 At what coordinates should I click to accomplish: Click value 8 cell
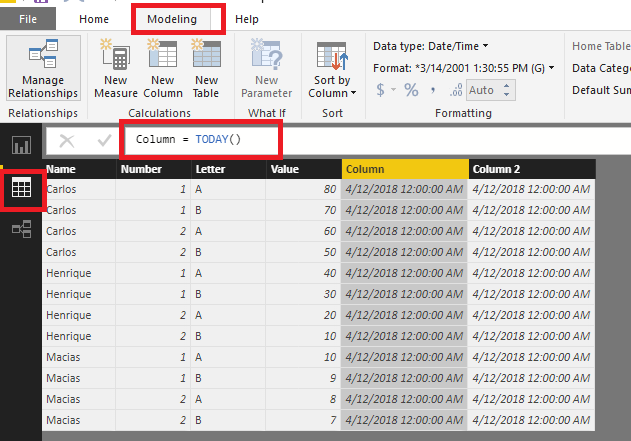[303, 399]
